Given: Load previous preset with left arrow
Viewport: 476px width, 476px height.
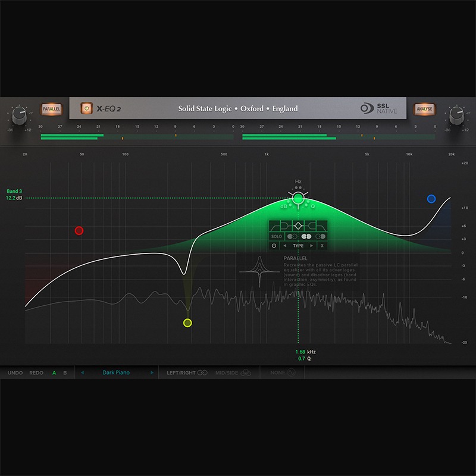Looking at the screenshot, I should point(82,372).
